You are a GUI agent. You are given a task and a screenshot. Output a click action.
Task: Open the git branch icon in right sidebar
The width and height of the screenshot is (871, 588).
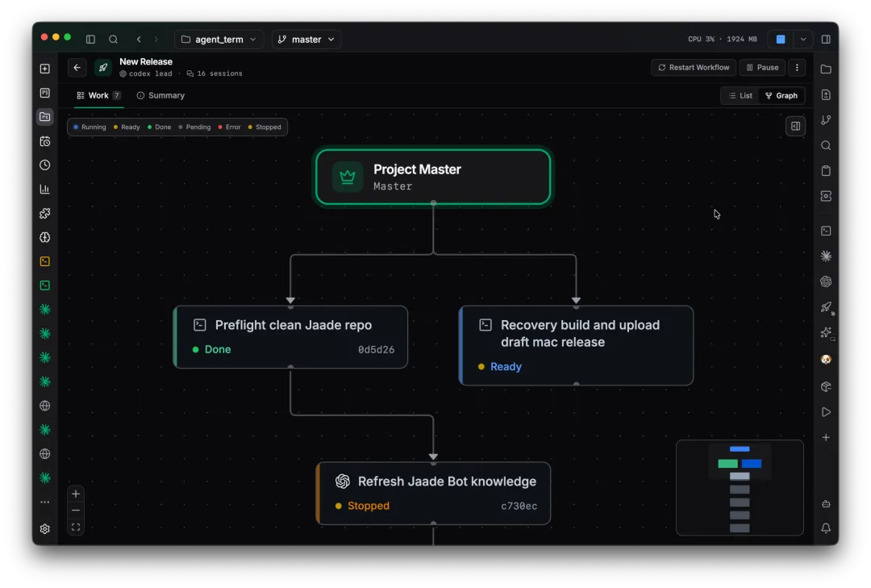pyautogui.click(x=826, y=120)
